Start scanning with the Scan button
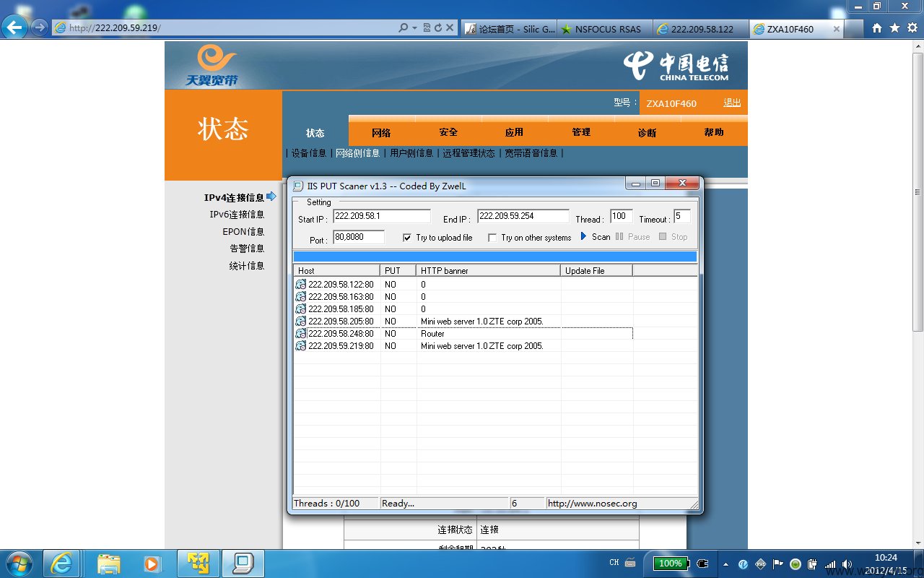 point(596,237)
